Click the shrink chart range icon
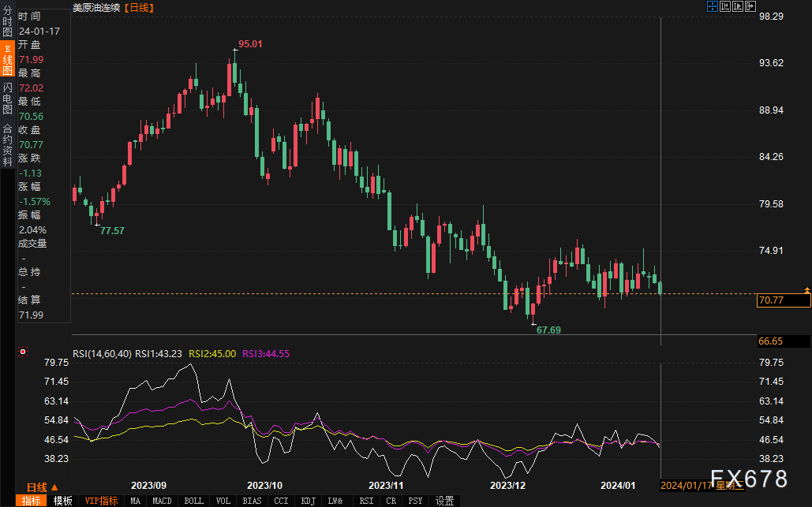This screenshot has height=507, width=812. point(725,6)
